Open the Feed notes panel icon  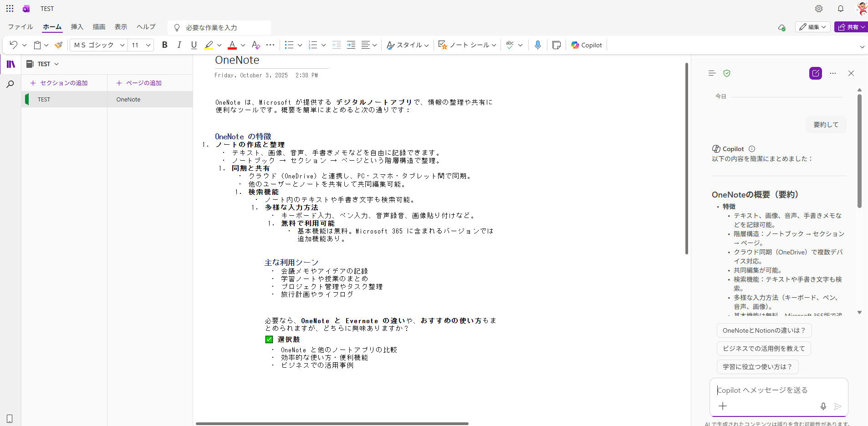556,45
